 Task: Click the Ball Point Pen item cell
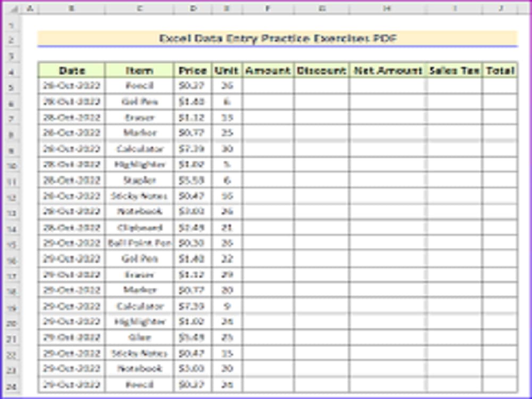click(x=139, y=243)
